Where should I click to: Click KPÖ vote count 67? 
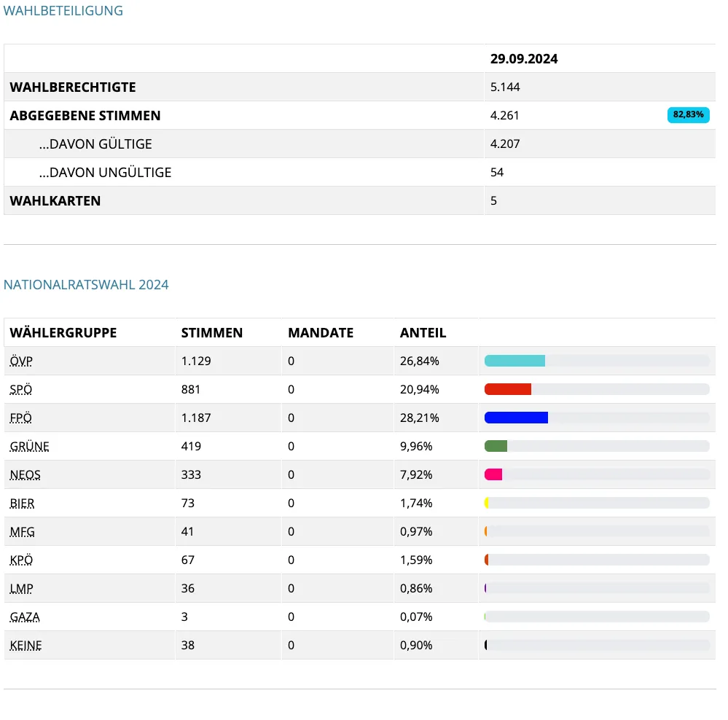click(x=187, y=560)
